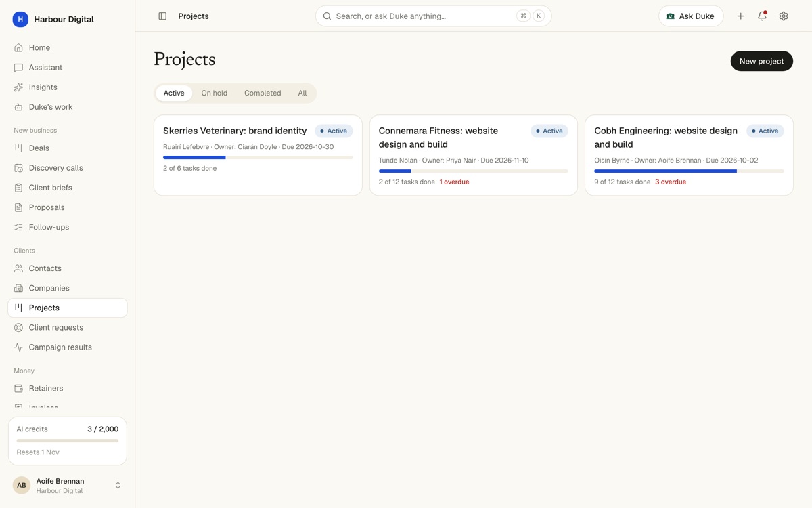Click the magnifier icon in the search bar
The image size is (812, 508).
pyautogui.click(x=327, y=16)
